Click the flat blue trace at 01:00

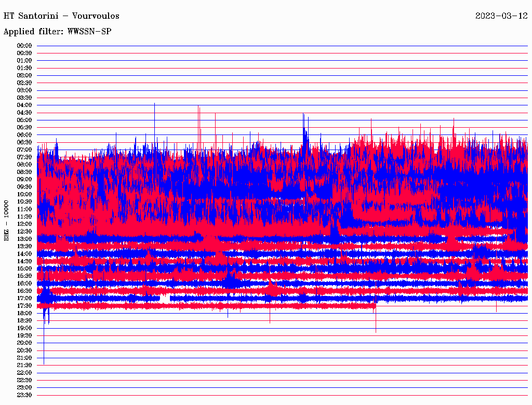281,61
